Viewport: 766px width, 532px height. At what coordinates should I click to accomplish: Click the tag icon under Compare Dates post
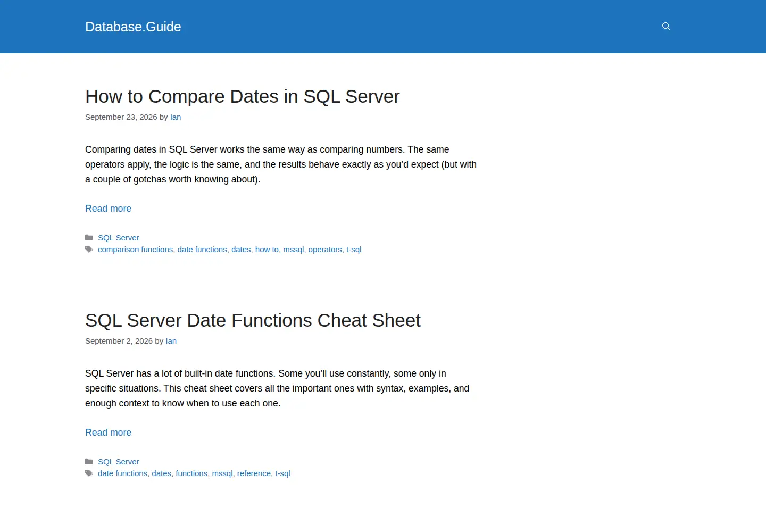coord(89,250)
